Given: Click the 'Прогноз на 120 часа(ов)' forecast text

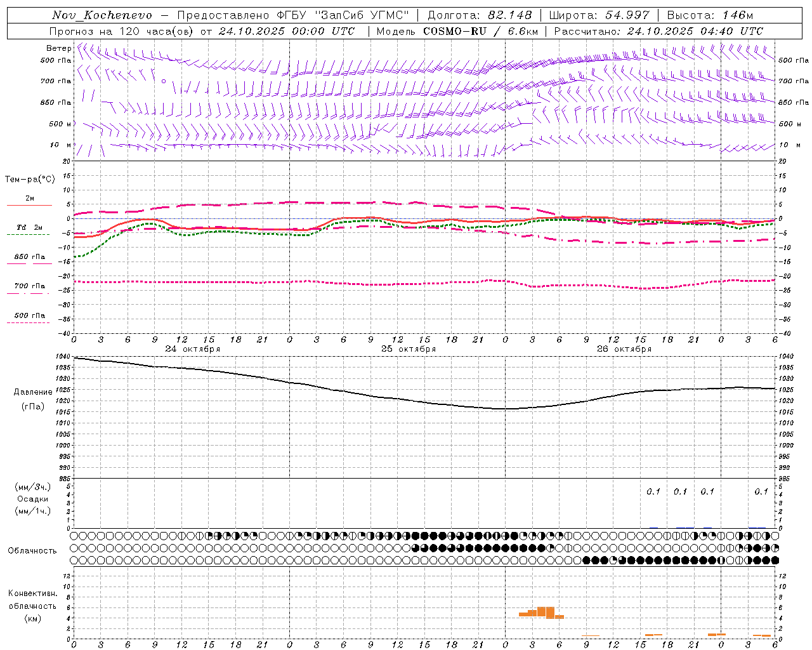Looking at the screenshot, I should (x=122, y=31).
